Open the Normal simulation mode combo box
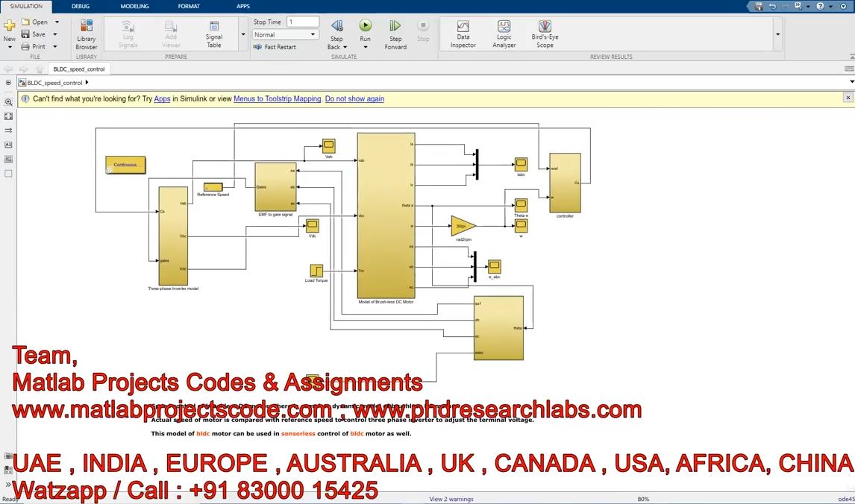Screen dimensions: 855x504 tap(285, 34)
